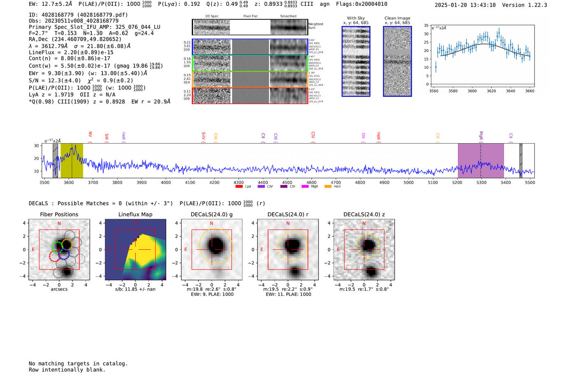
Task: Select the NV line marker above spectrum
Action: point(90,137)
